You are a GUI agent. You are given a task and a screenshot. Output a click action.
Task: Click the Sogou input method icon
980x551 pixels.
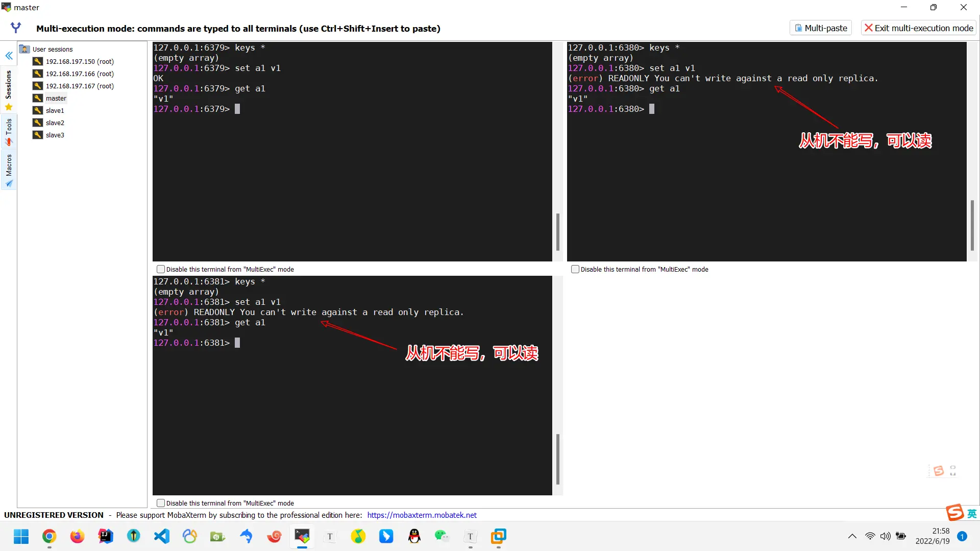pyautogui.click(x=955, y=512)
